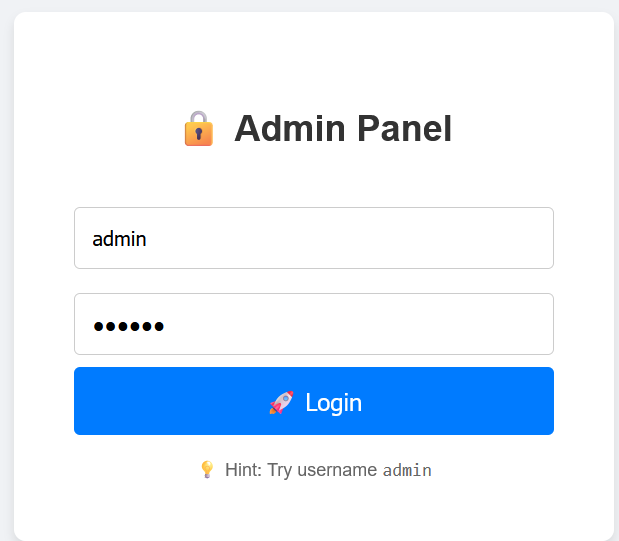Focus the masked password field
The width and height of the screenshot is (619, 541).
point(313,324)
